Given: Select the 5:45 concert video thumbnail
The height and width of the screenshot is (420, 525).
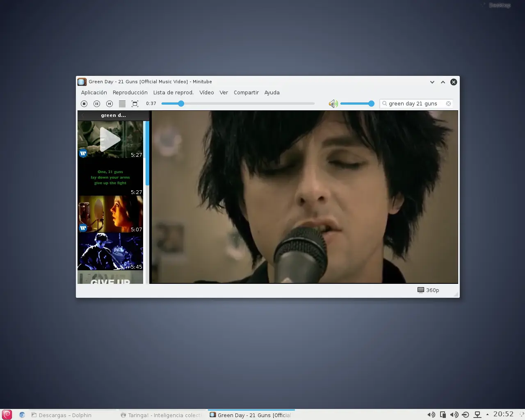Looking at the screenshot, I should pos(110,251).
